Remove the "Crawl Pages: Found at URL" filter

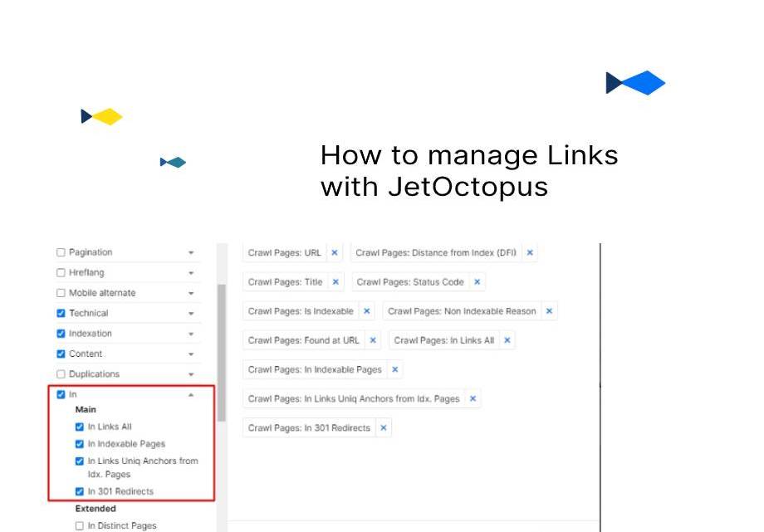tap(373, 340)
